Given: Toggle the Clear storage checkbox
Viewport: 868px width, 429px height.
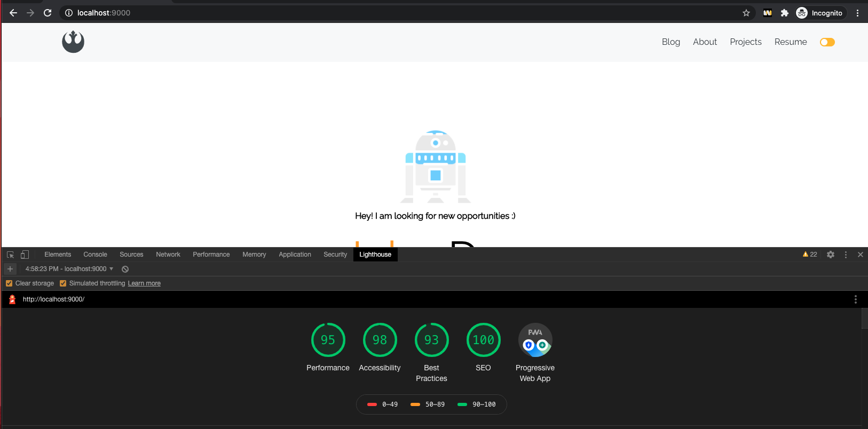Looking at the screenshot, I should 9,283.
